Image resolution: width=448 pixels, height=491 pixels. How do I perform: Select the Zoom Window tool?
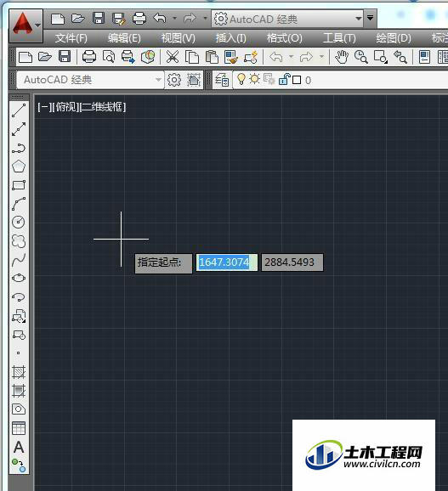381,57
